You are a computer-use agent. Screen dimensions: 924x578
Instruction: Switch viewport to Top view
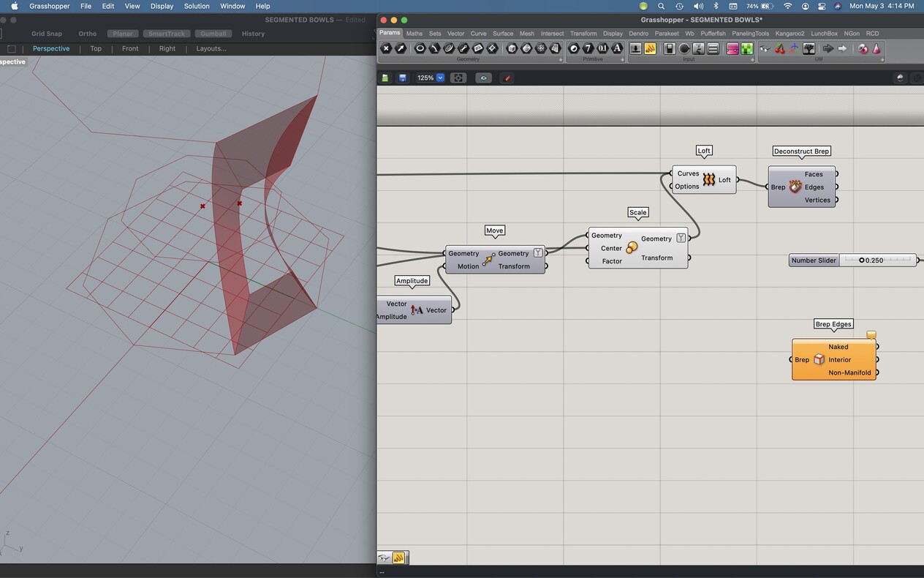pos(96,48)
